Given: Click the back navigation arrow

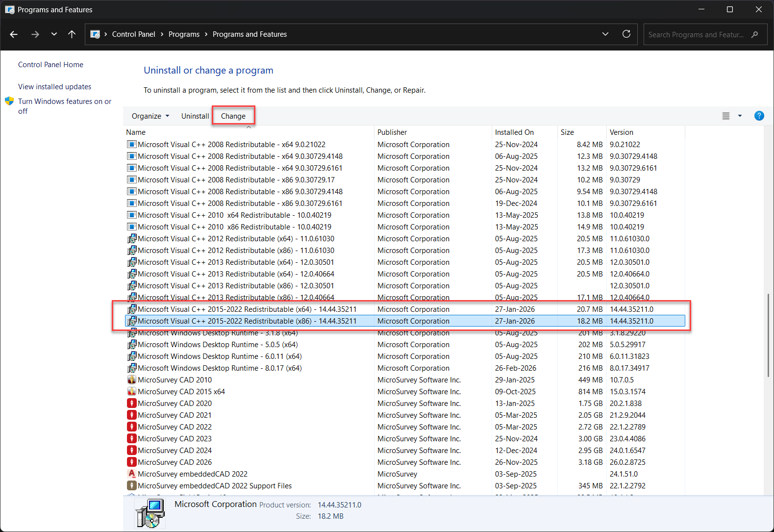Looking at the screenshot, I should pyautogui.click(x=14, y=34).
